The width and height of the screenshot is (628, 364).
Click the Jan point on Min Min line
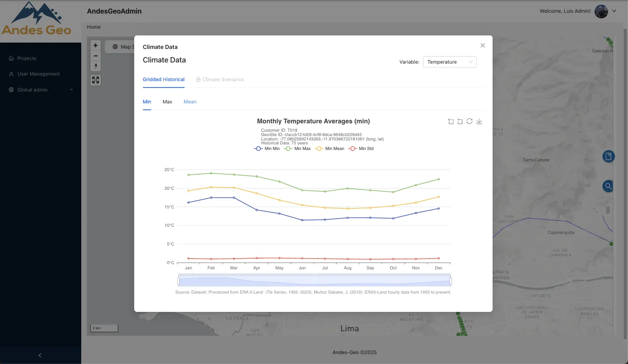(x=188, y=202)
